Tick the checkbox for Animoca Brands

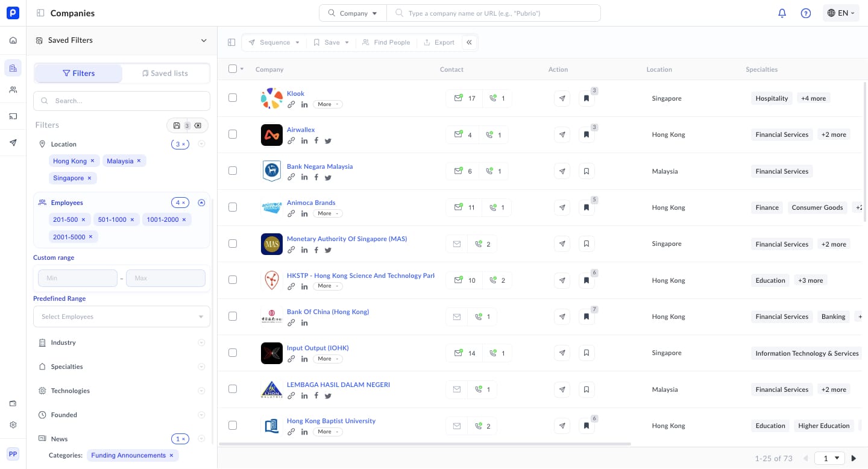(x=233, y=207)
